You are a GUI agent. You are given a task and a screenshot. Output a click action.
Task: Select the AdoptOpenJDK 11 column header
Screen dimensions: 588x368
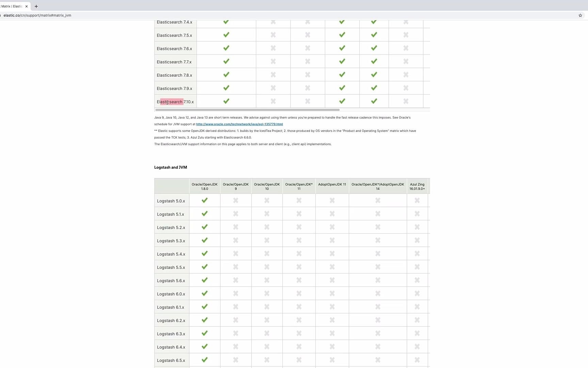332,184
